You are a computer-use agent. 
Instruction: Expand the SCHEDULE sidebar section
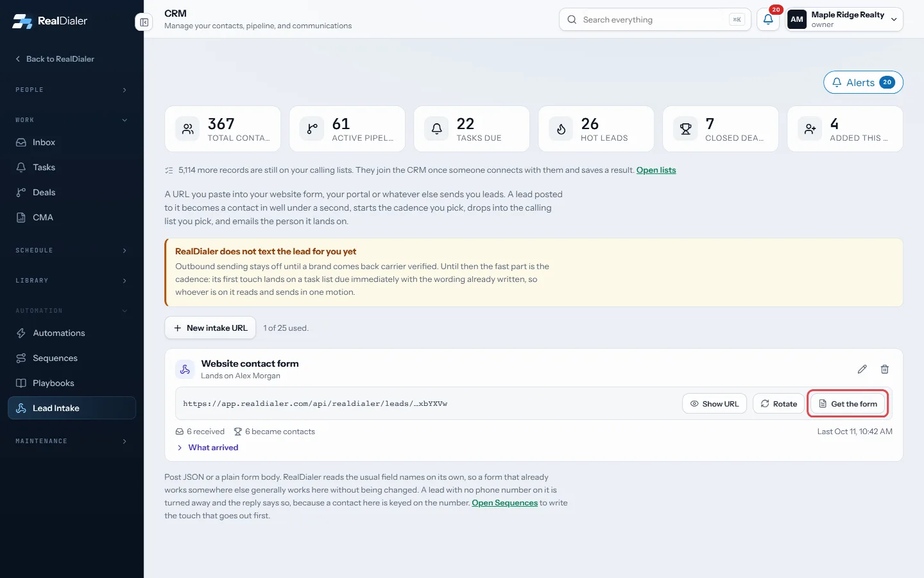click(x=72, y=250)
